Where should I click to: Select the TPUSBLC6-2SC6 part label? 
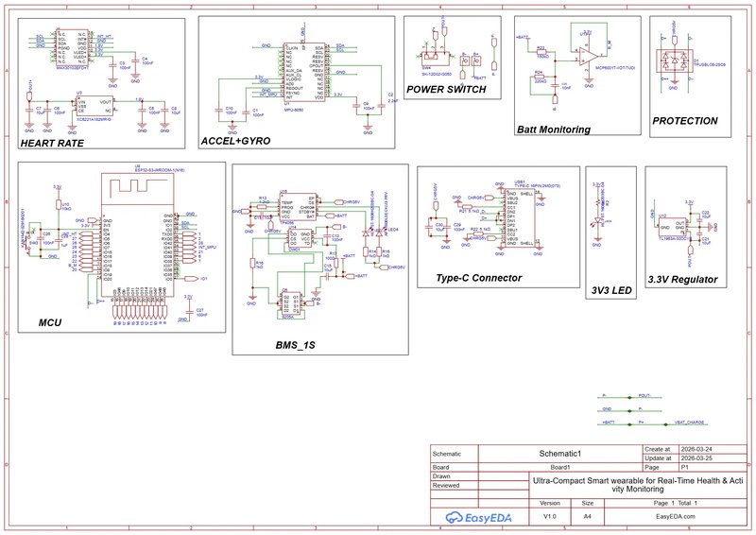(x=710, y=64)
